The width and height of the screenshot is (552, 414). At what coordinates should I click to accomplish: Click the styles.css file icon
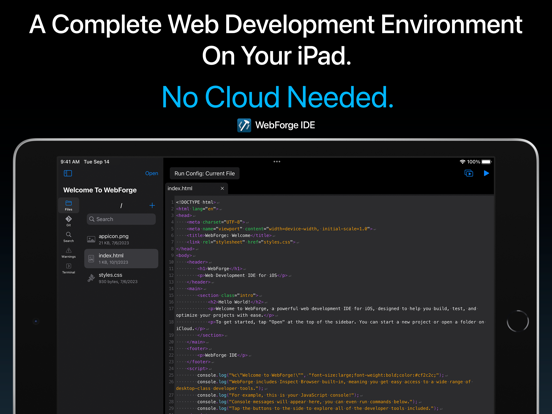(x=91, y=278)
